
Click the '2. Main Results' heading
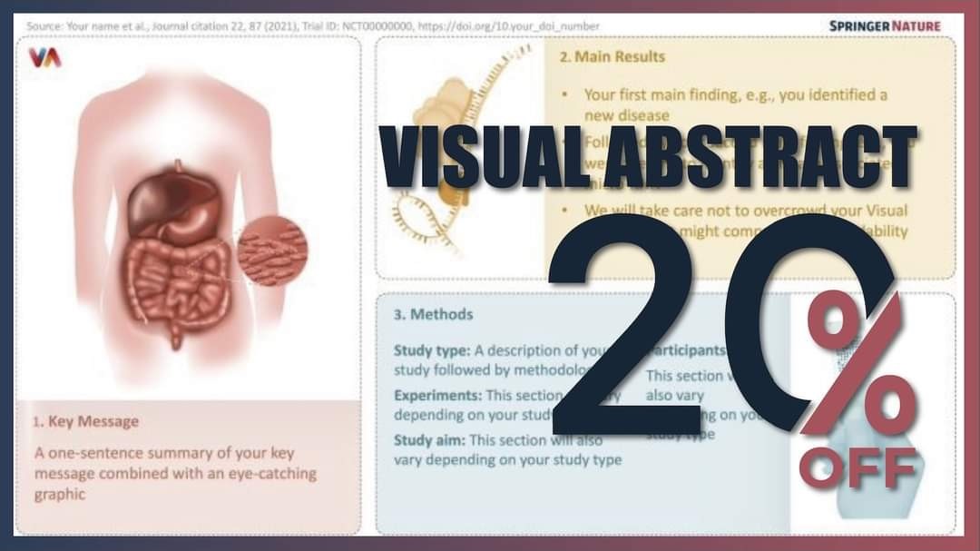[x=612, y=57]
